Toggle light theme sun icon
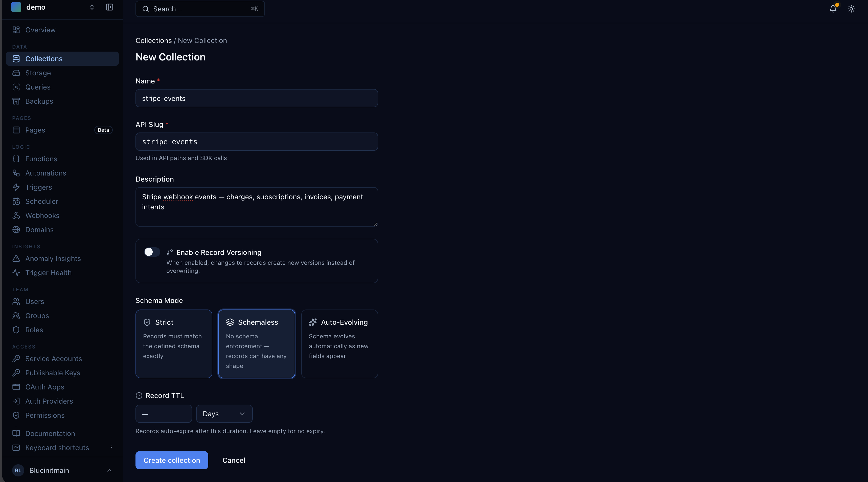Image resolution: width=868 pixels, height=482 pixels. (851, 9)
